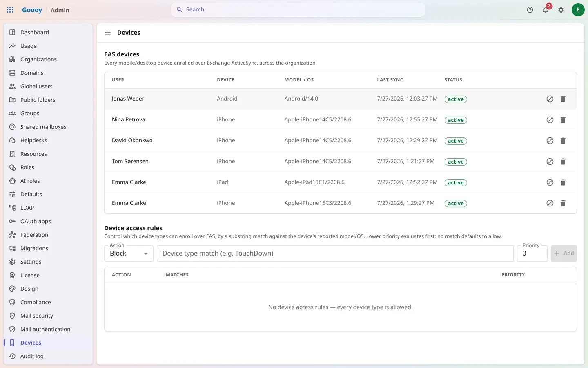Click the Usage chart icon
The width and height of the screenshot is (588, 368).
coord(12,46)
